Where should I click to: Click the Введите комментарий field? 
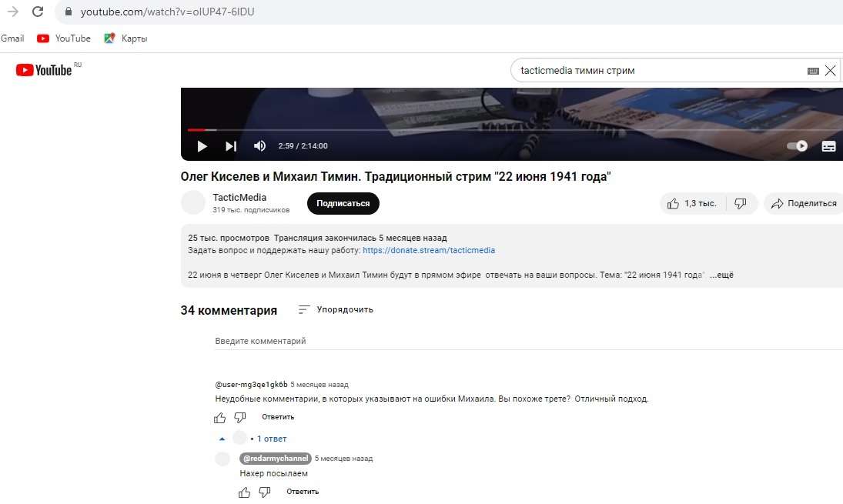(529, 341)
